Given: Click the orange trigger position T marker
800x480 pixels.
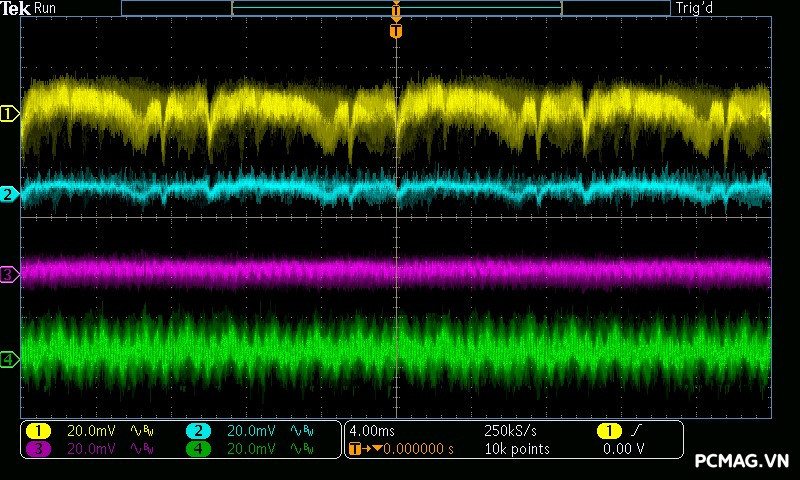Looking at the screenshot, I should (396, 31).
